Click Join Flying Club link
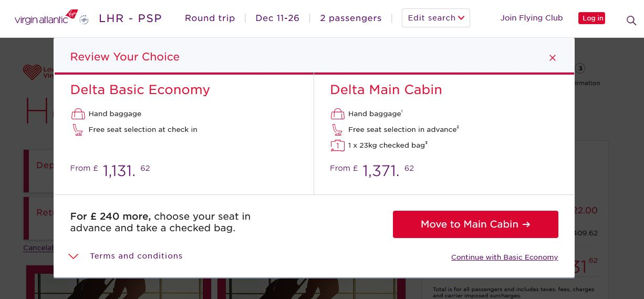Viewport: 644px width, 299px height. click(532, 18)
